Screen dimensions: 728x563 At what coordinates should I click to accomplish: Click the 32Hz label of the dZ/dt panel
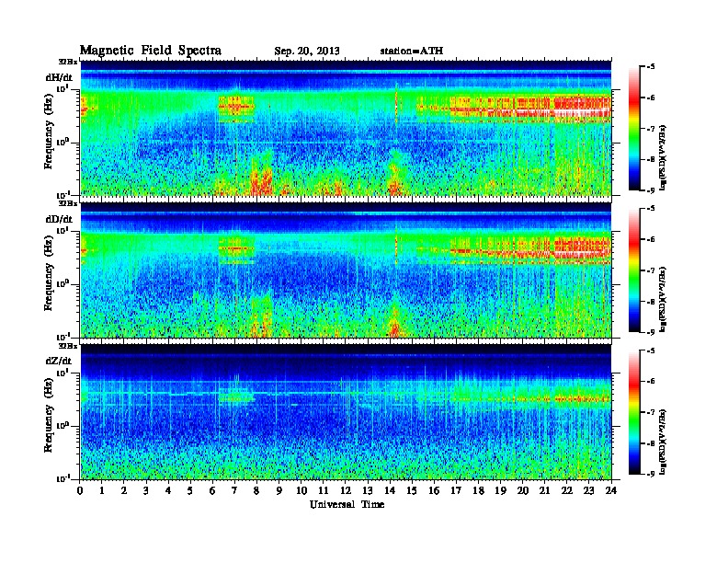point(68,346)
